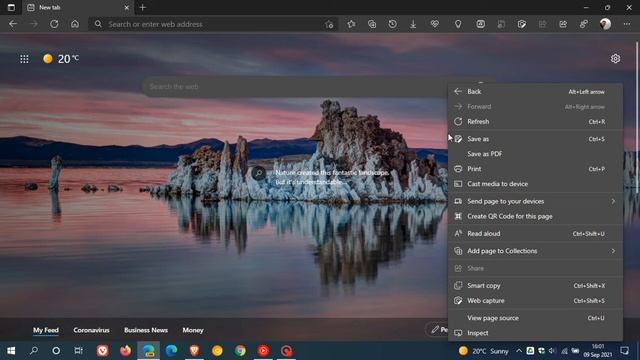Screen dimensions: 640x360
Task: Choose Back in context menu
Action: click(535, 91)
